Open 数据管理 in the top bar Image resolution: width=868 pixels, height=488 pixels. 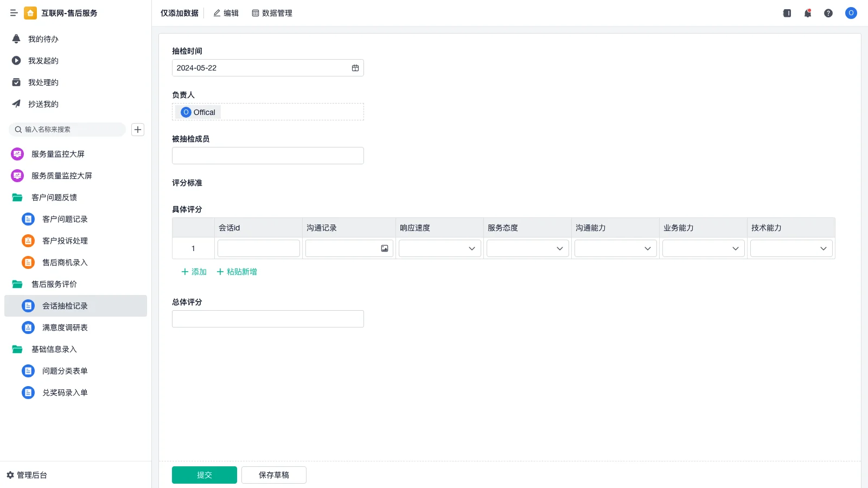point(272,13)
